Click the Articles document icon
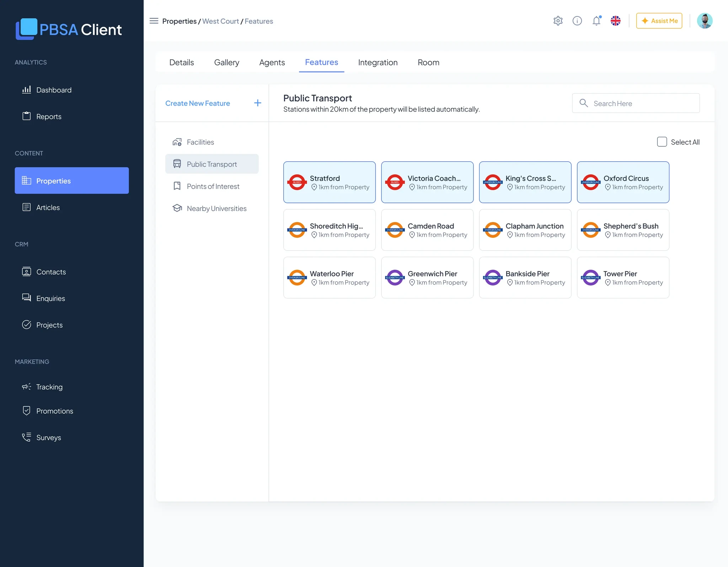 point(27,207)
